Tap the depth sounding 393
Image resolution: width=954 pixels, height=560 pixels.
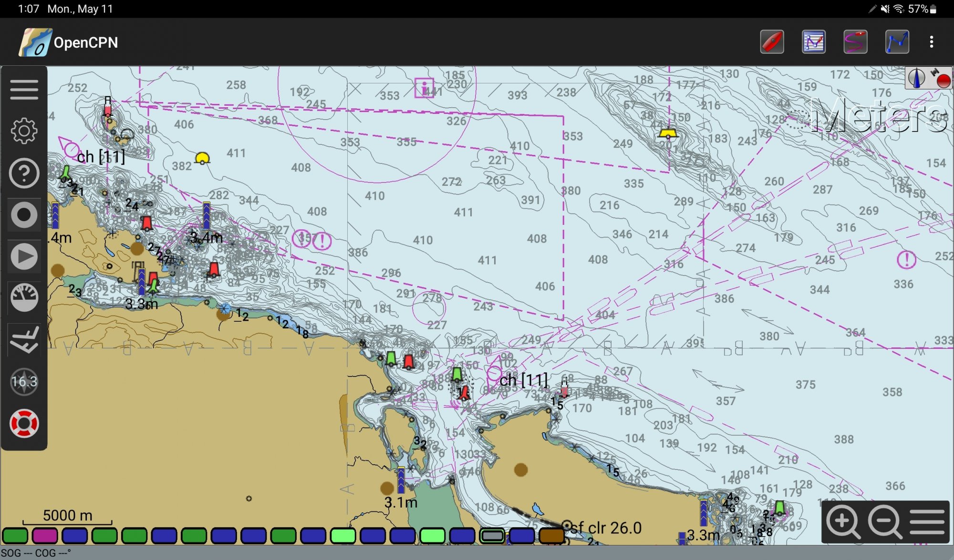pyautogui.click(x=517, y=95)
